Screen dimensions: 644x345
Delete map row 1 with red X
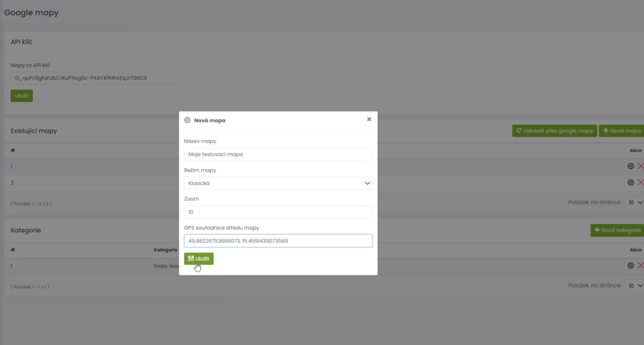point(640,166)
